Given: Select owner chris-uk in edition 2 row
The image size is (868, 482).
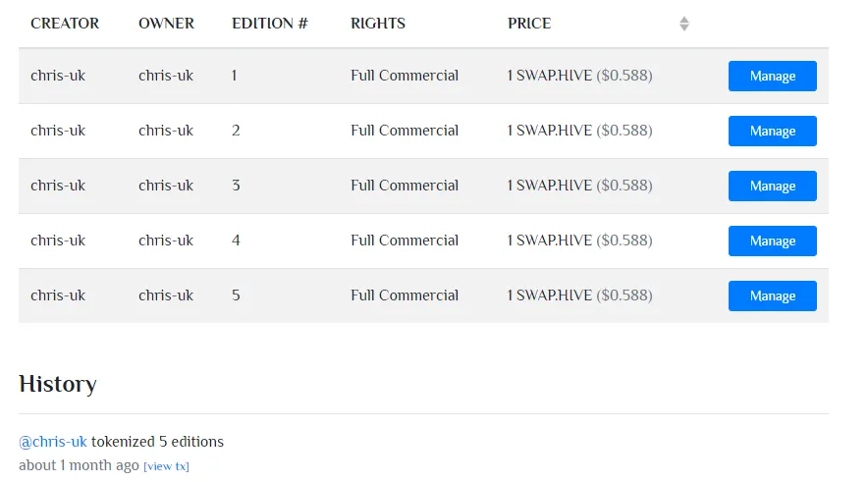Looking at the screenshot, I should [166, 130].
